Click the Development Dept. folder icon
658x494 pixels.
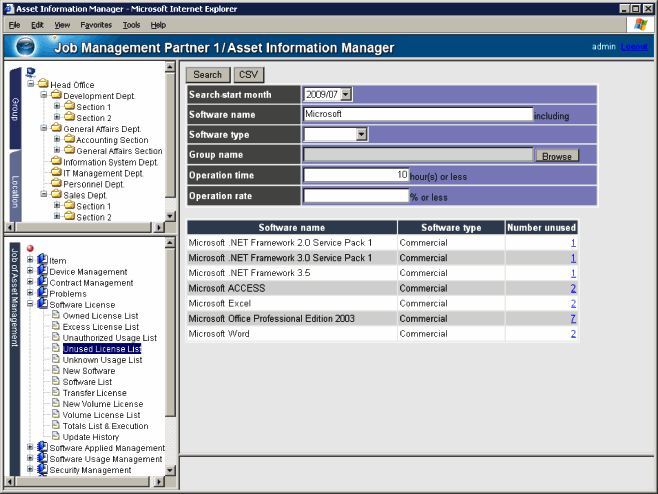pos(56,96)
